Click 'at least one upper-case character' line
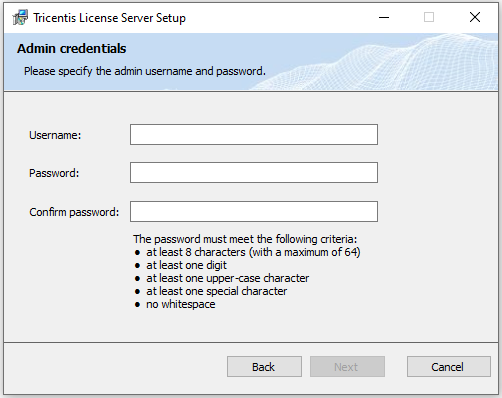This screenshot has width=502, height=398. pyautogui.click(x=228, y=278)
